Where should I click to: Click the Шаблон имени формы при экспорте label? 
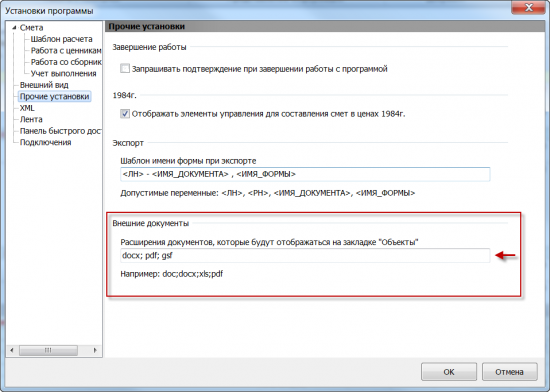click(188, 161)
